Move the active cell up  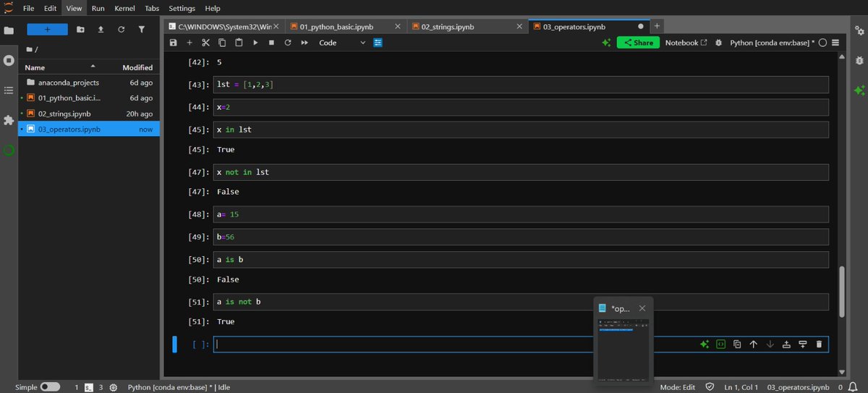point(753,345)
